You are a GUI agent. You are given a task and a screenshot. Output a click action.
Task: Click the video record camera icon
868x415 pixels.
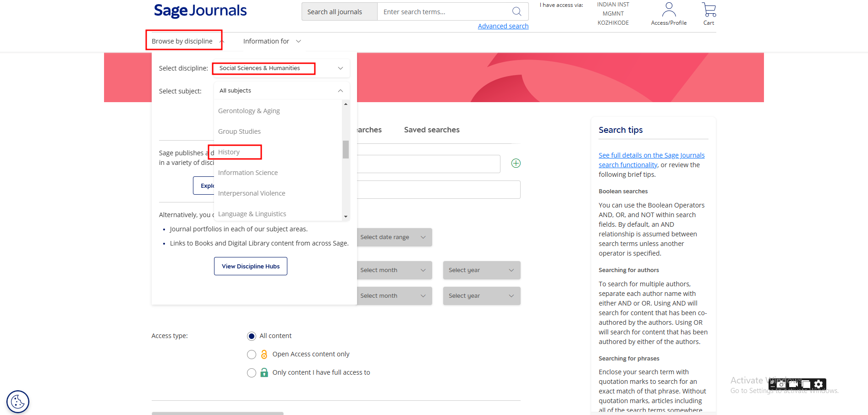793,384
